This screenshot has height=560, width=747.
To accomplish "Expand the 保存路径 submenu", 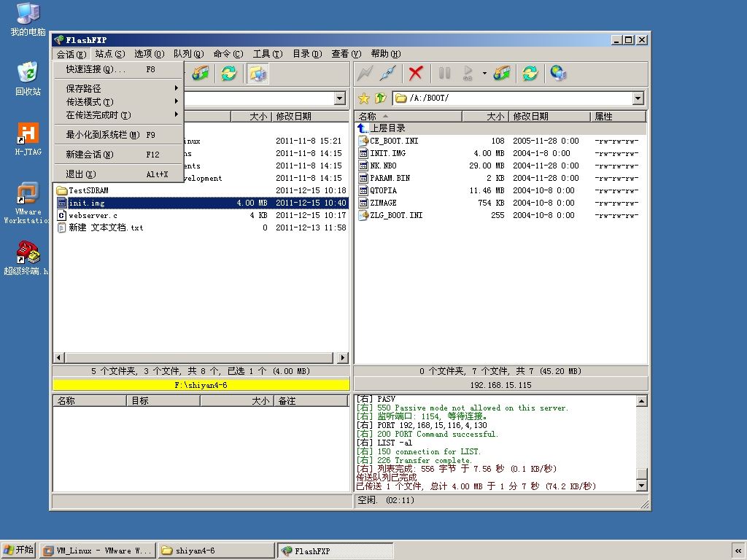I will coord(117,88).
